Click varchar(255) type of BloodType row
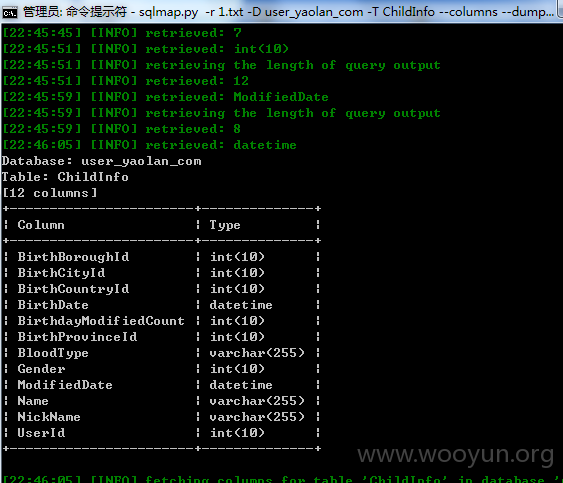This screenshot has height=483, width=563. 257,353
